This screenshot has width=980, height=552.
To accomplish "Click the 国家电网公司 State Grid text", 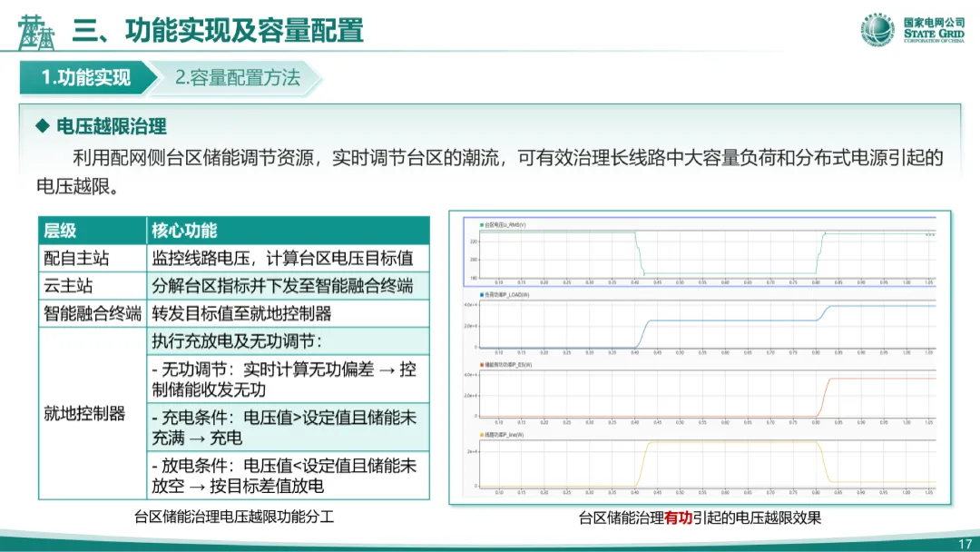I will 934,29.
